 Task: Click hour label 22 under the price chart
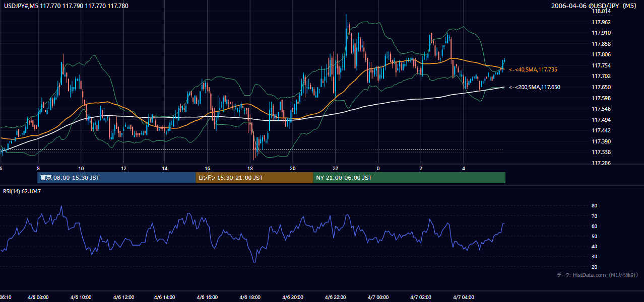tap(335, 168)
